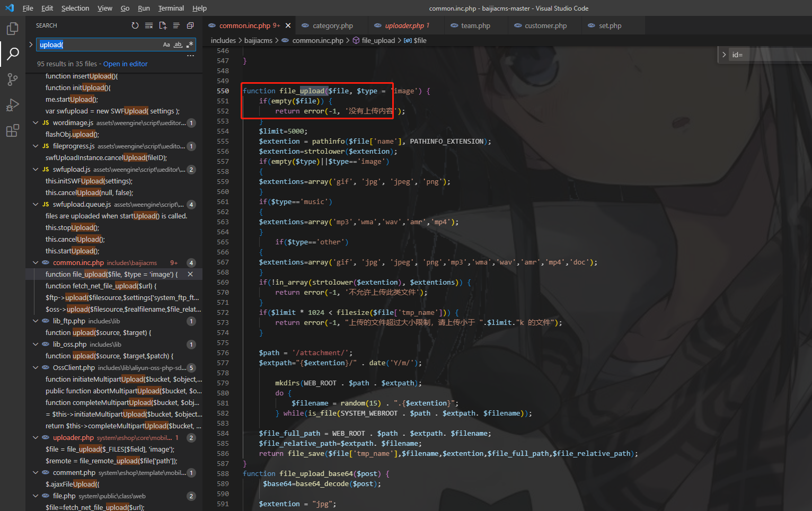Open the View menu
The height and width of the screenshot is (511, 812).
[105, 8]
